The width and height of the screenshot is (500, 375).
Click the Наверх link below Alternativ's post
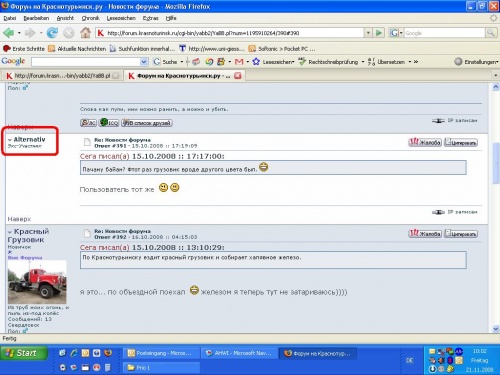19,219
